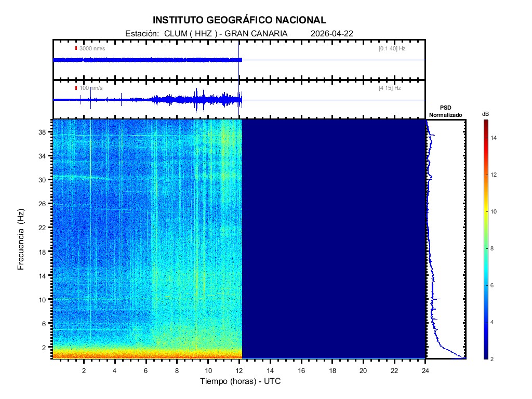Click the red 100 nm/s scale marker
The image size is (532, 399).
(76, 88)
